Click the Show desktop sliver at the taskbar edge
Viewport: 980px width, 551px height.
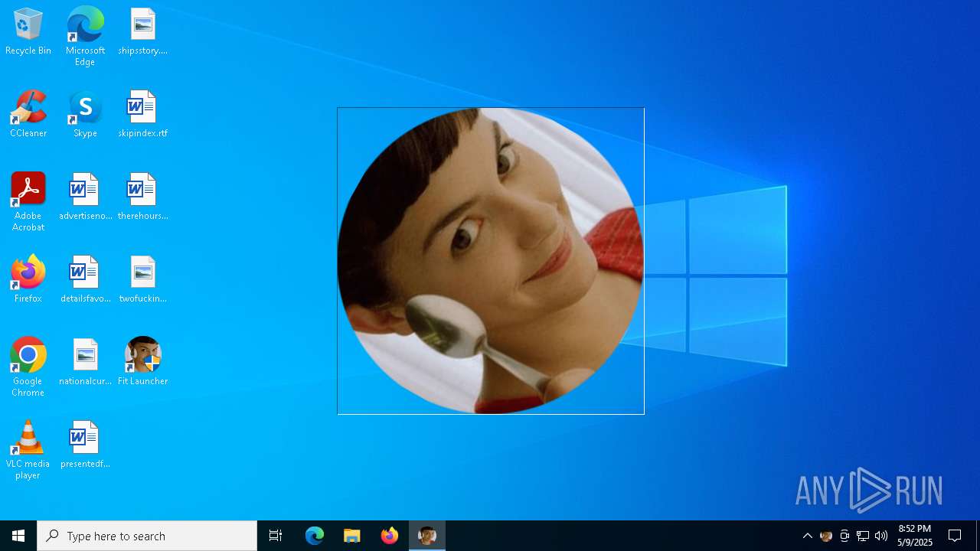(x=978, y=536)
